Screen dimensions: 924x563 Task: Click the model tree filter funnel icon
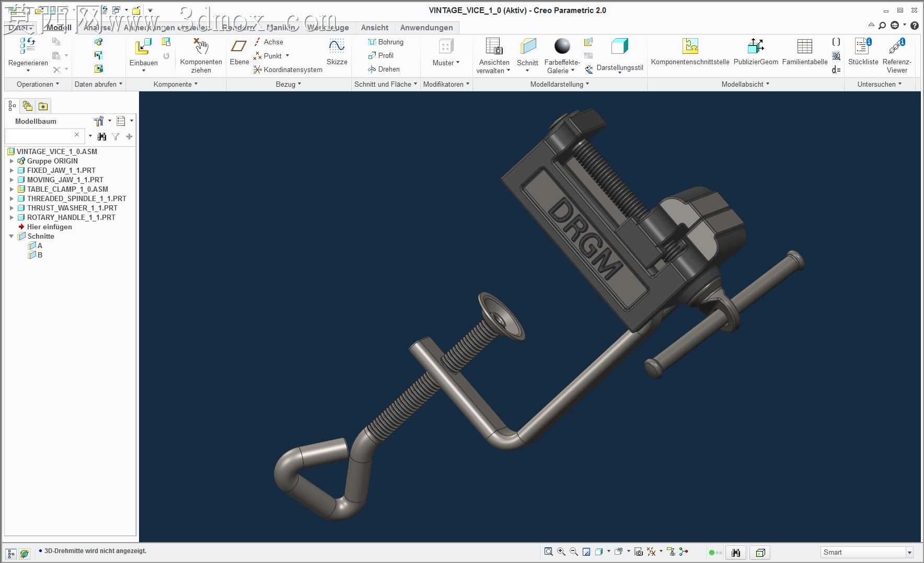[x=115, y=136]
